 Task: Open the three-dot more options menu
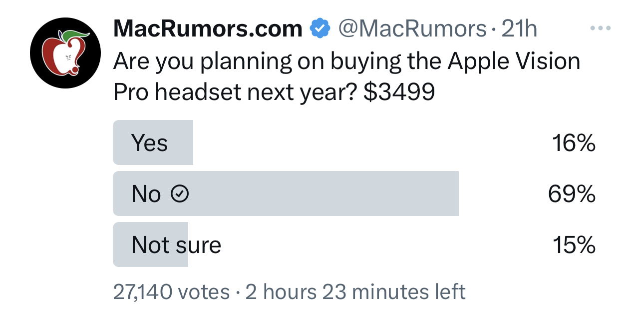(601, 28)
